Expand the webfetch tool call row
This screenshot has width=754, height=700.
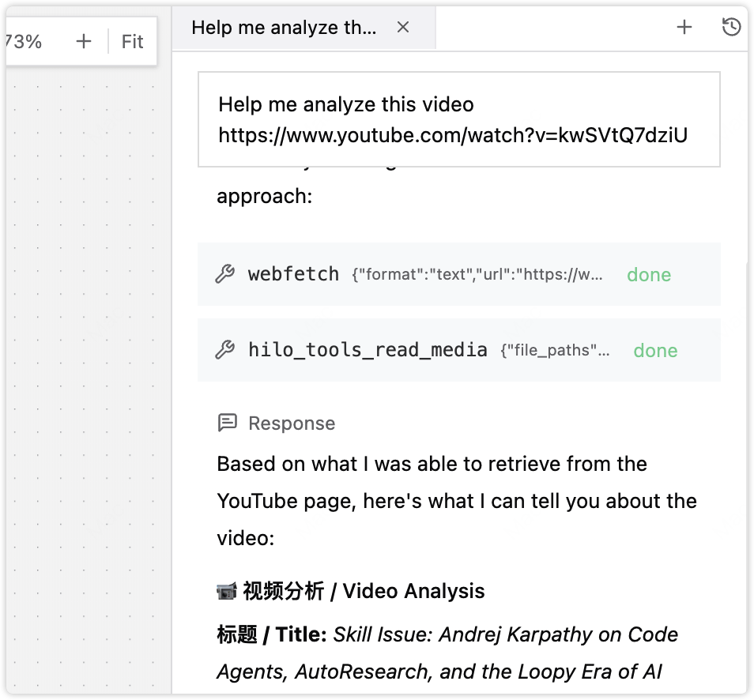pyautogui.click(x=458, y=274)
